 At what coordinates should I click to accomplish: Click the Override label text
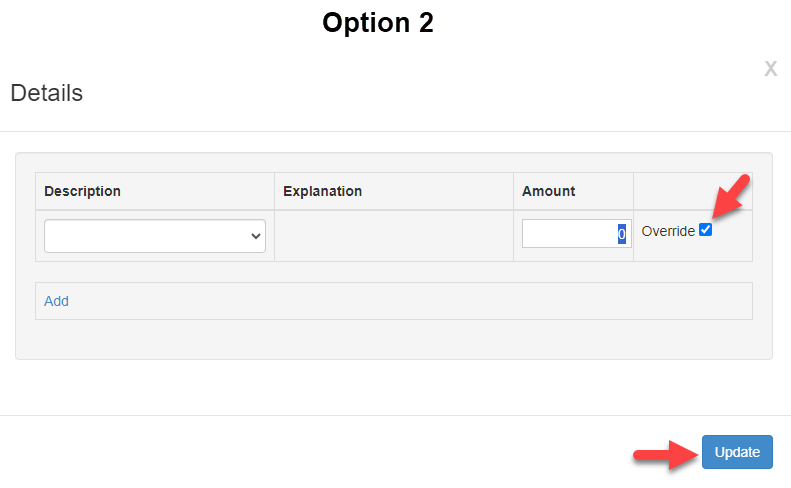668,231
